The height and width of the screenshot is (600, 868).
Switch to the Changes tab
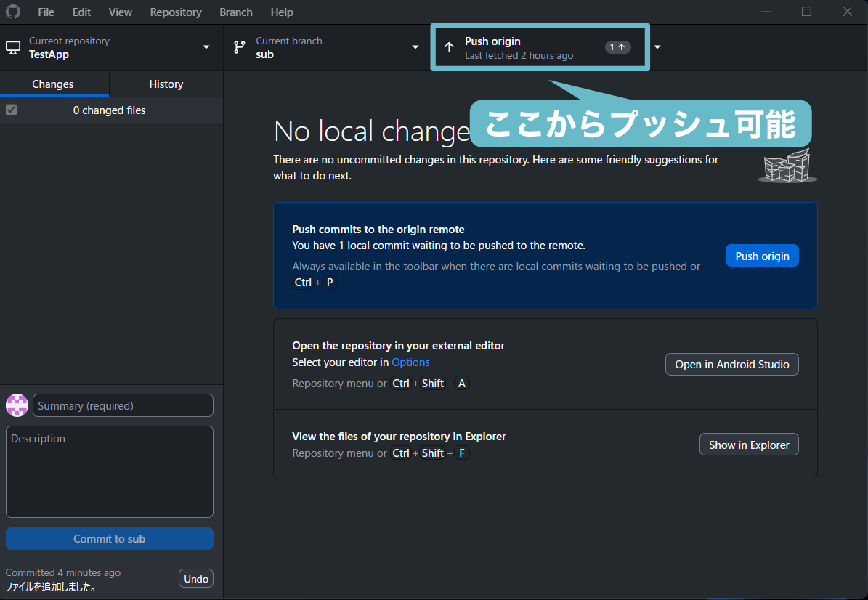53,84
